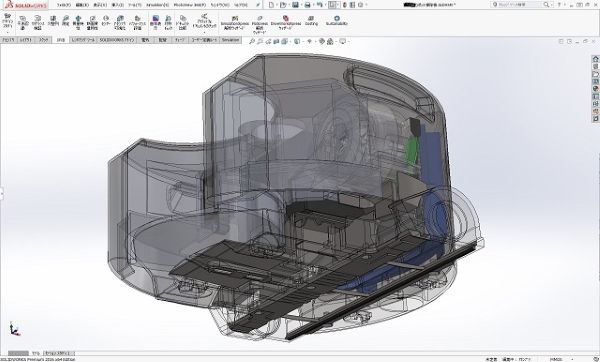The height and width of the screenshot is (362, 600).
Task: Click the Save disk icon
Action: [295, 5]
